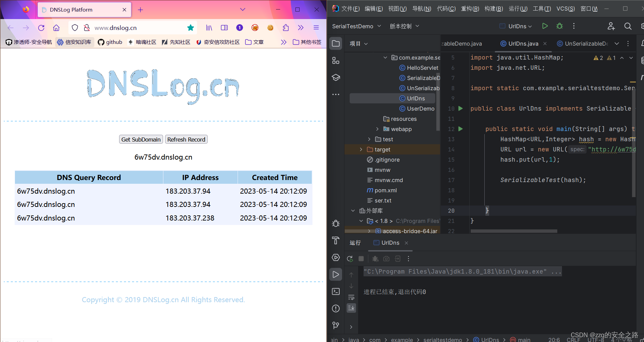This screenshot has width=644, height=342.
Task: Open 导航(N) menu in IDE
Action: (x=422, y=9)
